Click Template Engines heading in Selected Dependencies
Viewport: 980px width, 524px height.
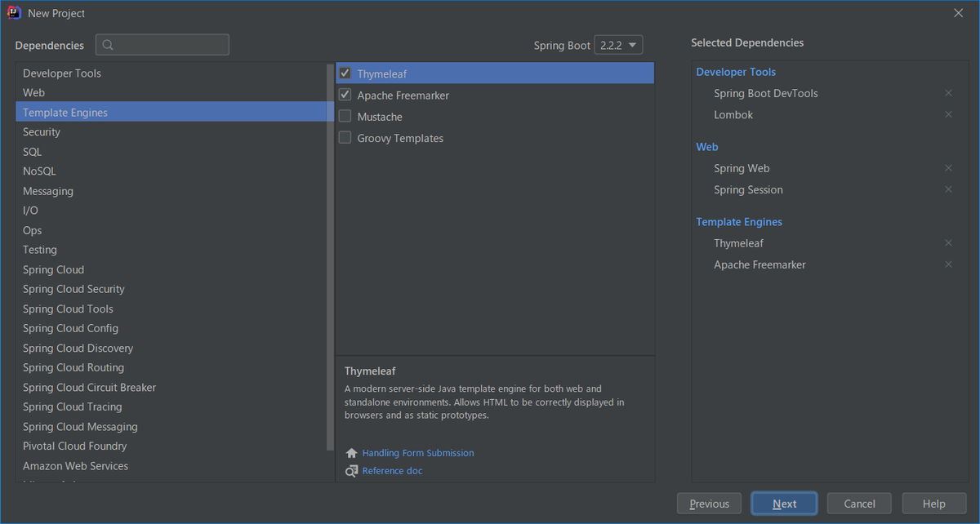pos(739,222)
